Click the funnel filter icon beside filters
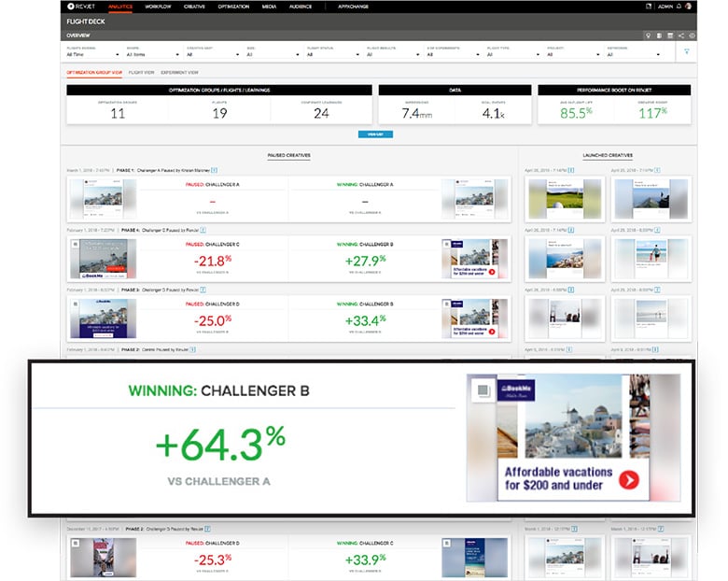 687,51
